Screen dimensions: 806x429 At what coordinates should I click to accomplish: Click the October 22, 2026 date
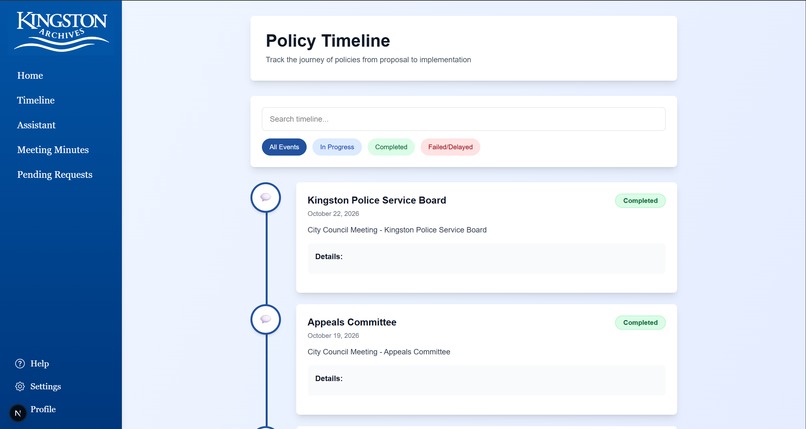point(333,214)
